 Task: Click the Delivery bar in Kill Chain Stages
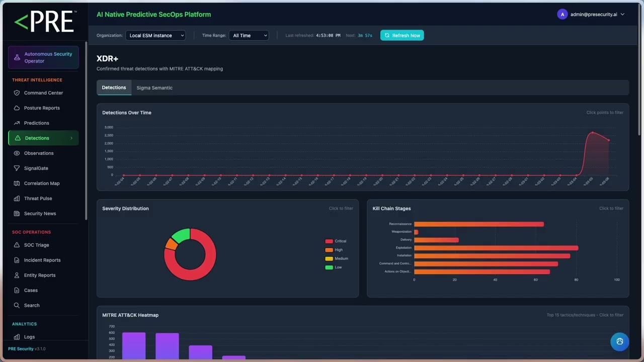[x=436, y=240]
